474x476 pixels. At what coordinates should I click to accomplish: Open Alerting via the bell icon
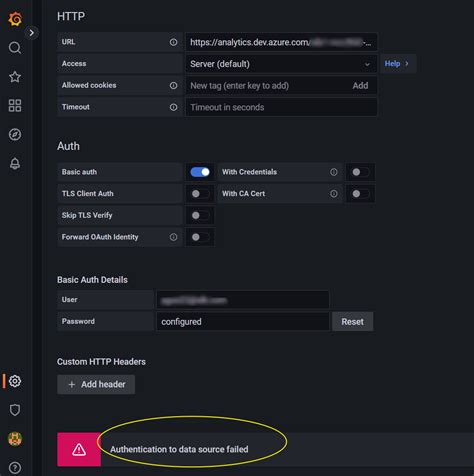(15, 164)
